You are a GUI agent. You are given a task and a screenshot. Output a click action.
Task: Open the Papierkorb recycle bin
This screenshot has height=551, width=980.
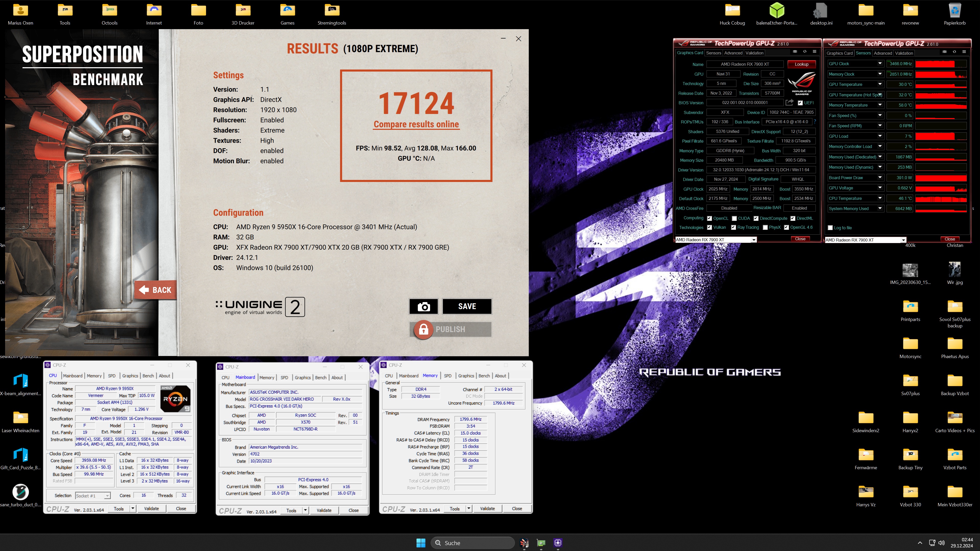954,15
